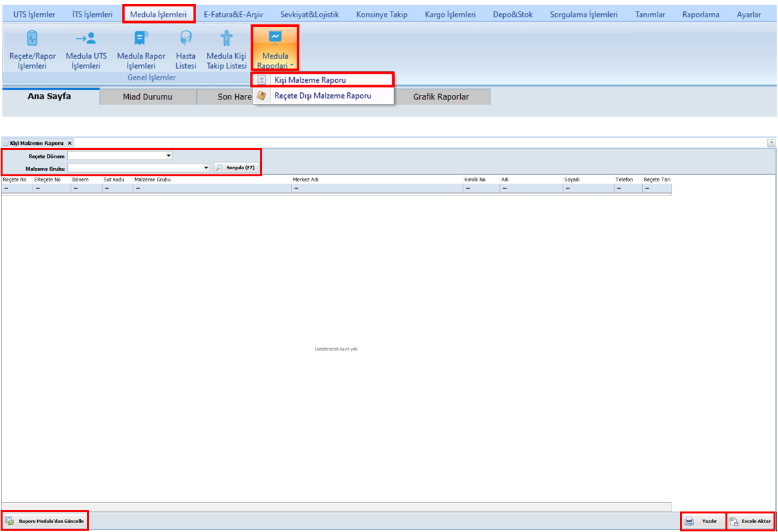
Task: Close the Kişi Malzeme Raporu tab
Action: click(70, 143)
